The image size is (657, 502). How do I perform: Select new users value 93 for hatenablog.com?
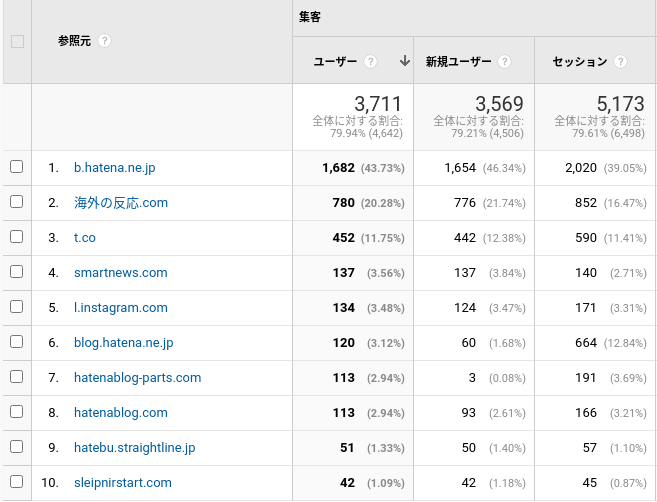click(468, 413)
